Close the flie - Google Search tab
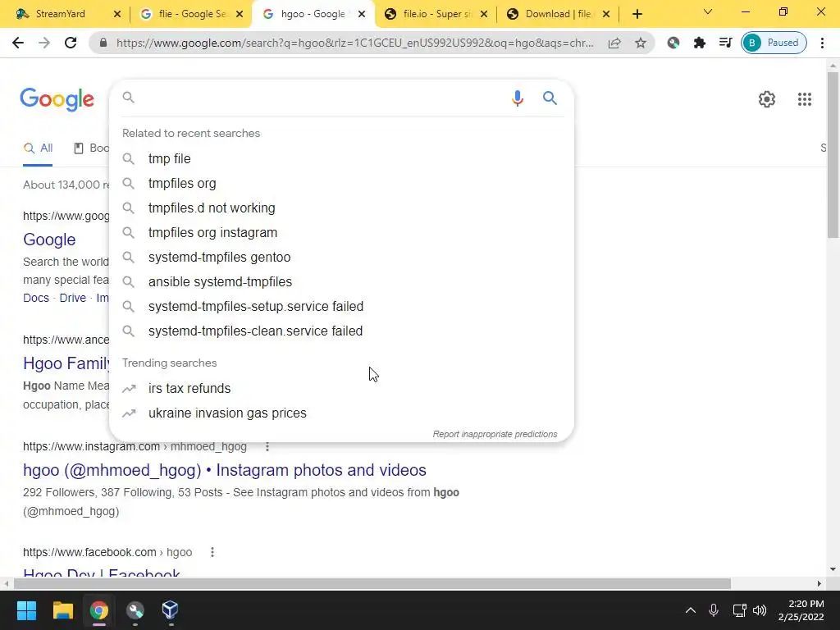The height and width of the screenshot is (630, 840). (240, 14)
